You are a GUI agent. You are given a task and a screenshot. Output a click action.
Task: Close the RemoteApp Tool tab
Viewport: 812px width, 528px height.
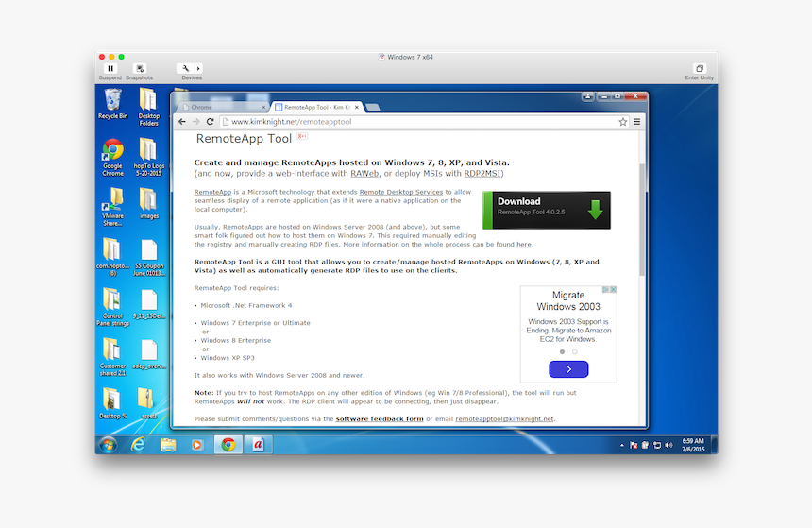tap(357, 108)
